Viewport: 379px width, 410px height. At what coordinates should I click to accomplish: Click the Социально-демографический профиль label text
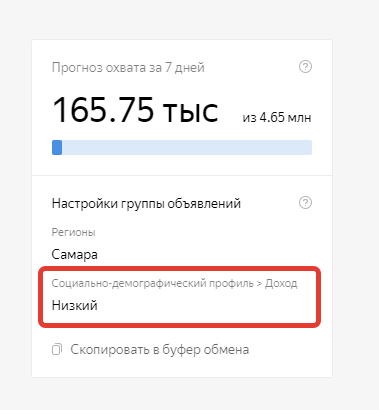point(153,283)
